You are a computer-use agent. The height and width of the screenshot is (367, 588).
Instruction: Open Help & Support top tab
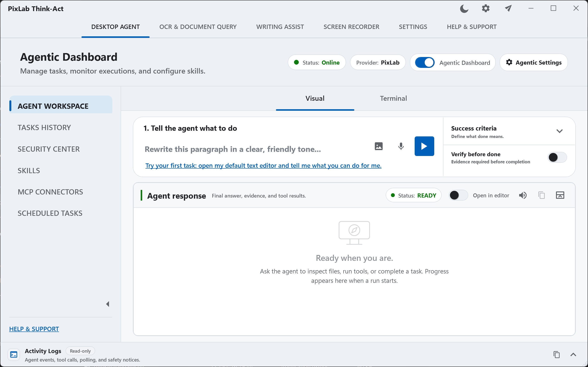[472, 27]
